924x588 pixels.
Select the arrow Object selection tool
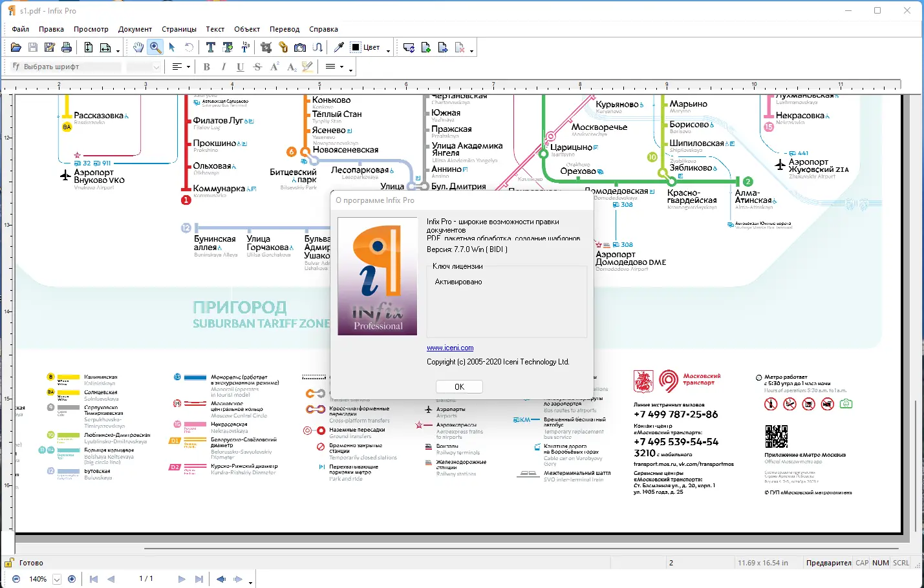[172, 47]
